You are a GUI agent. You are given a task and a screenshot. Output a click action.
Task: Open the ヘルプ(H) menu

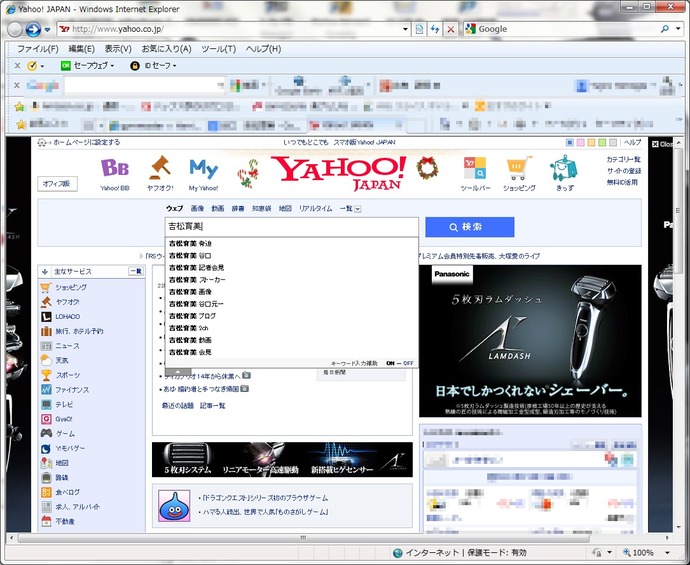click(263, 49)
